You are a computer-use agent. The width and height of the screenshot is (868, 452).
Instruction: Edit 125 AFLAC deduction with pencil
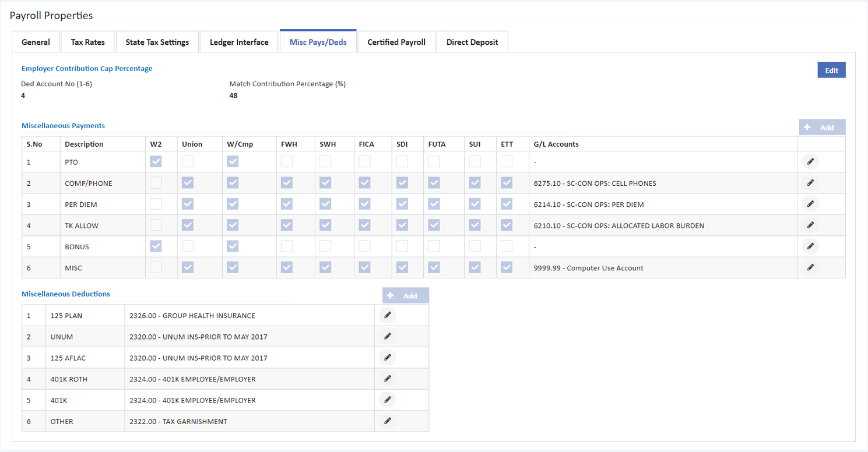pyautogui.click(x=387, y=357)
